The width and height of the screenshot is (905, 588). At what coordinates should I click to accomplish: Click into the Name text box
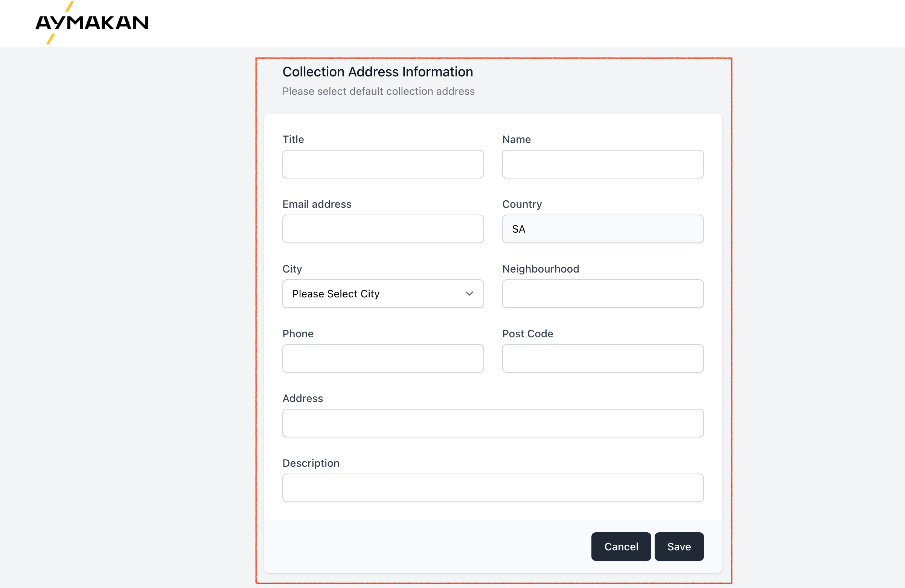pyautogui.click(x=603, y=164)
